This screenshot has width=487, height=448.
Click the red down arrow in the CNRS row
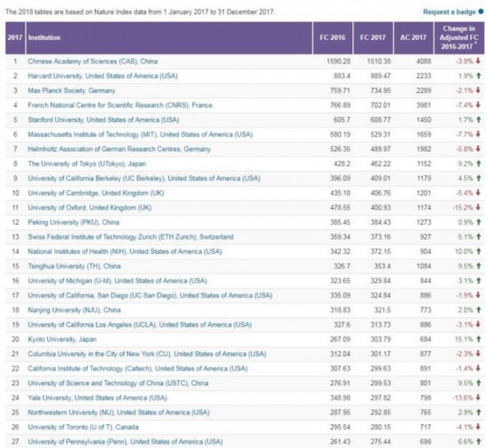pos(478,105)
